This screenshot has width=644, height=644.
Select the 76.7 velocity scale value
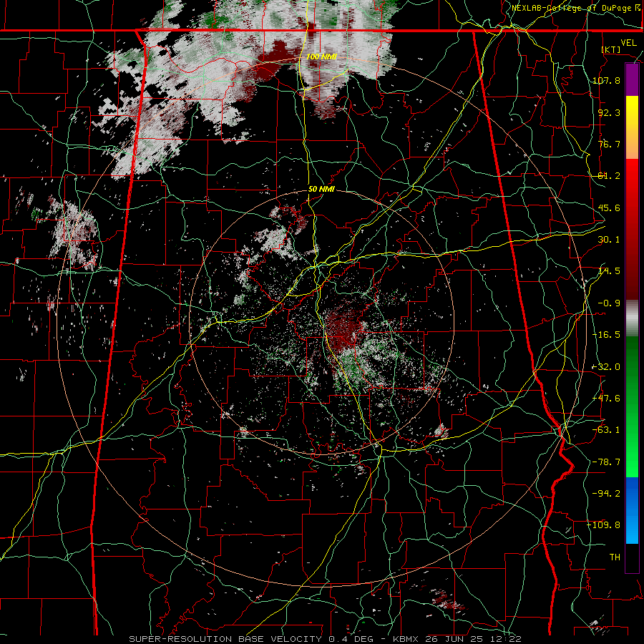609,144
